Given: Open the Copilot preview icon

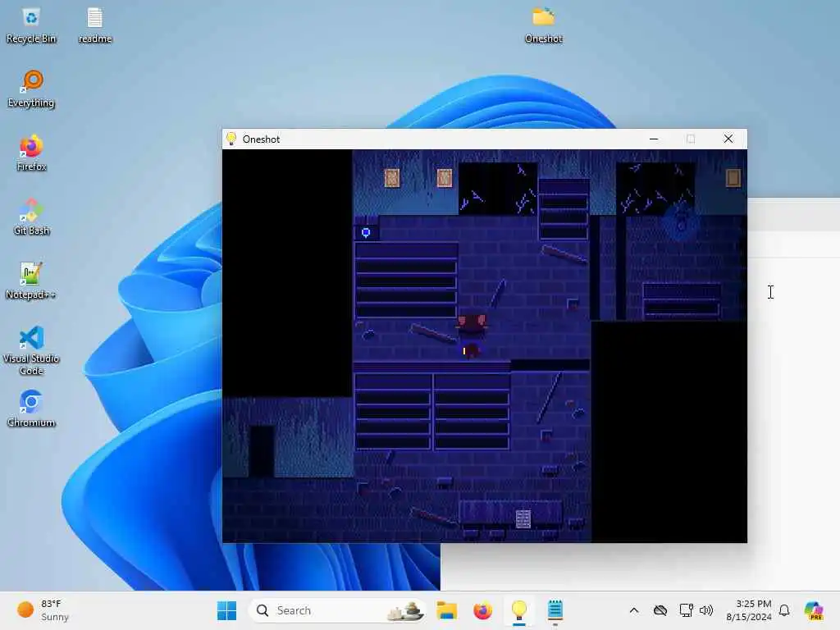Looking at the screenshot, I should pyautogui.click(x=813, y=610).
